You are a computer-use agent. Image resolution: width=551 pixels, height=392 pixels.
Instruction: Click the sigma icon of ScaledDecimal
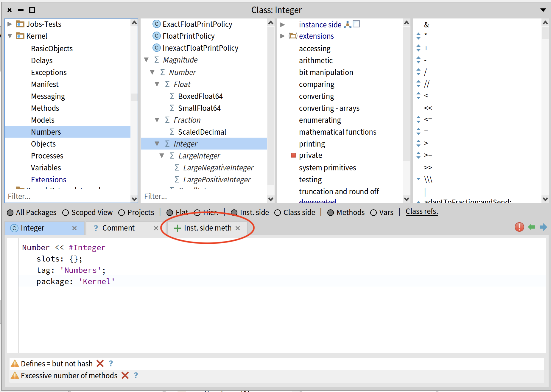point(172,132)
